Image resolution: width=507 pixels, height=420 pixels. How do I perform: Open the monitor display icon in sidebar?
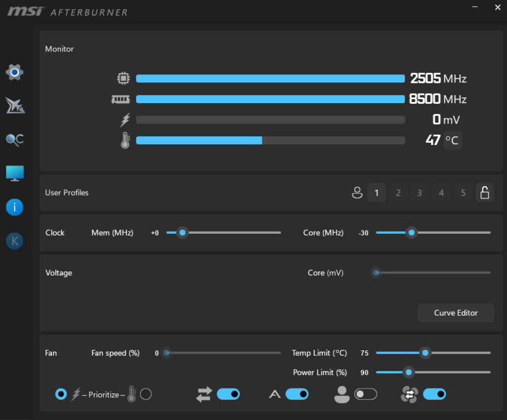pyautogui.click(x=15, y=173)
